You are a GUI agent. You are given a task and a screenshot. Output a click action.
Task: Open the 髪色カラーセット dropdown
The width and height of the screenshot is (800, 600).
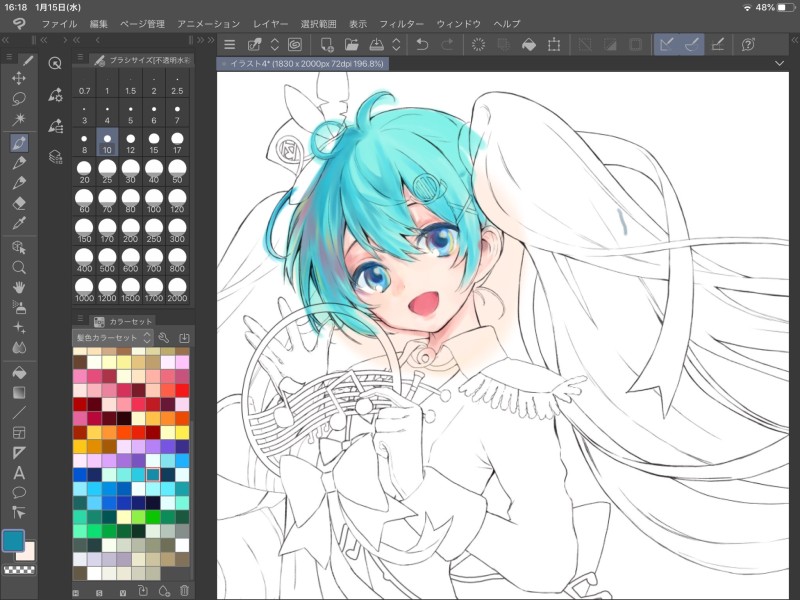pos(113,338)
